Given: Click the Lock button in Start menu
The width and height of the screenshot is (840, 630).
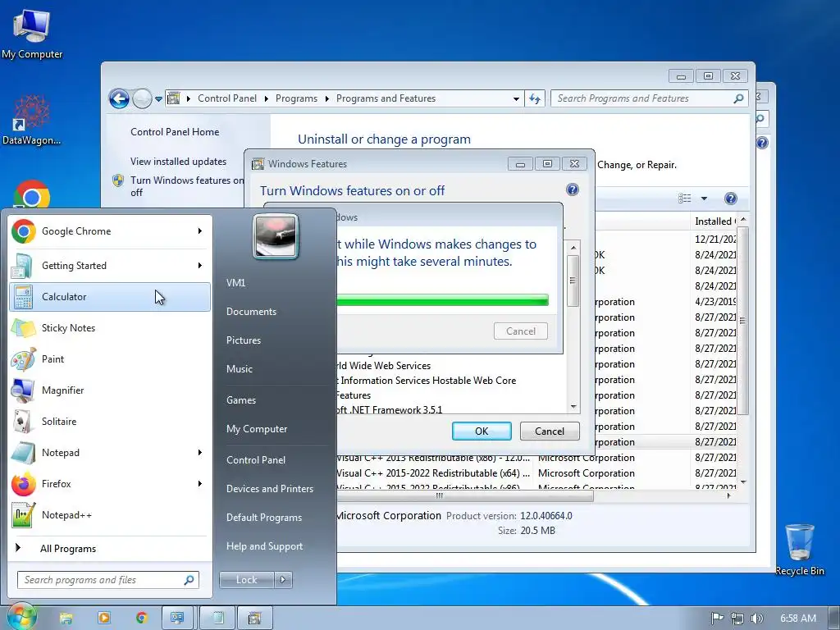Looking at the screenshot, I should pos(246,580).
